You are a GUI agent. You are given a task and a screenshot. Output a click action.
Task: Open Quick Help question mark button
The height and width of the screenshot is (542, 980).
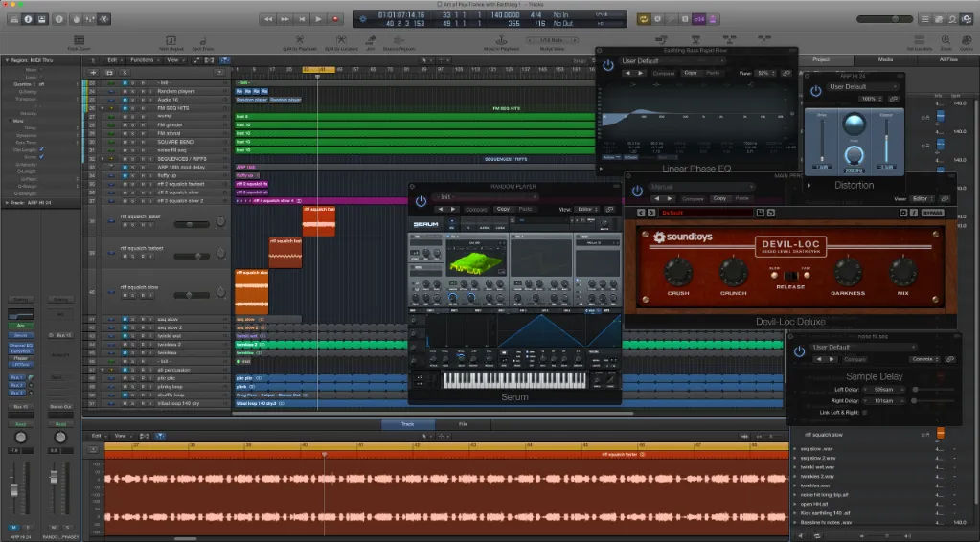59,19
